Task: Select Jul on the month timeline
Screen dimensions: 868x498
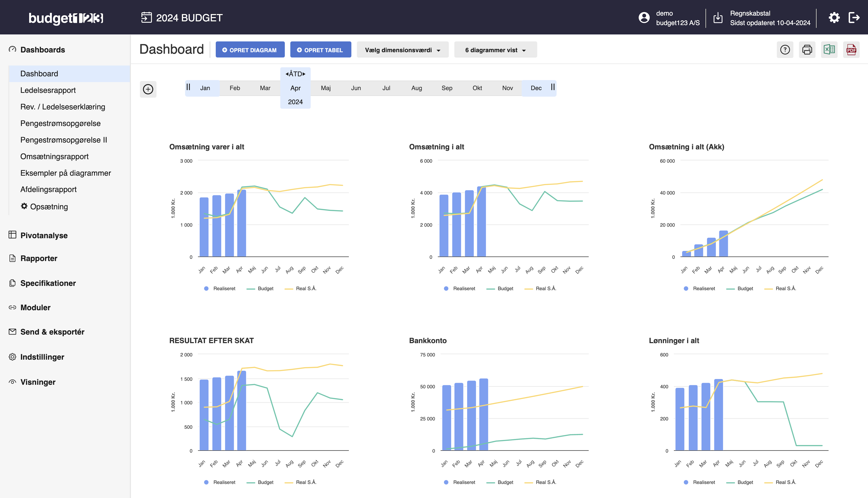Action: click(x=386, y=88)
